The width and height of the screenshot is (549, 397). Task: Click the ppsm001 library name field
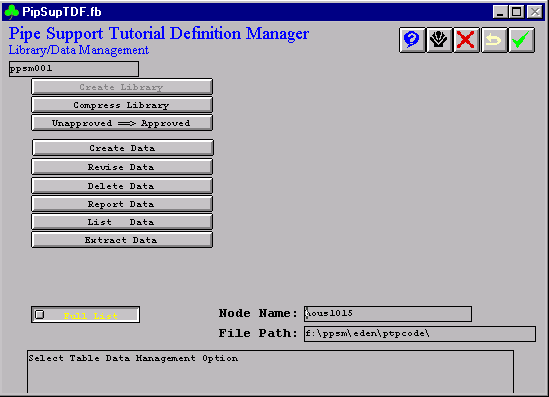(74, 69)
